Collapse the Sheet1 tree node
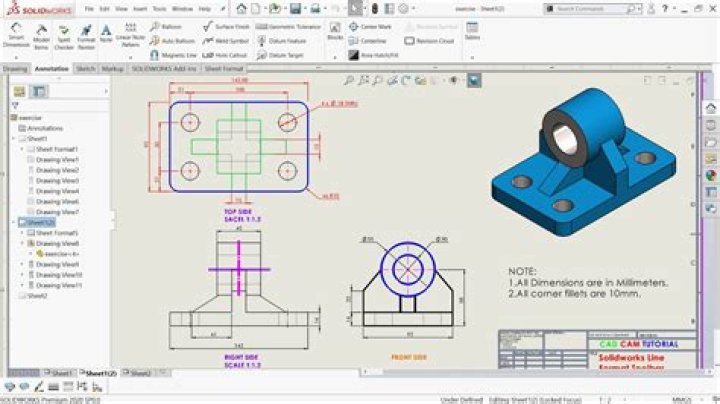 coord(14,139)
